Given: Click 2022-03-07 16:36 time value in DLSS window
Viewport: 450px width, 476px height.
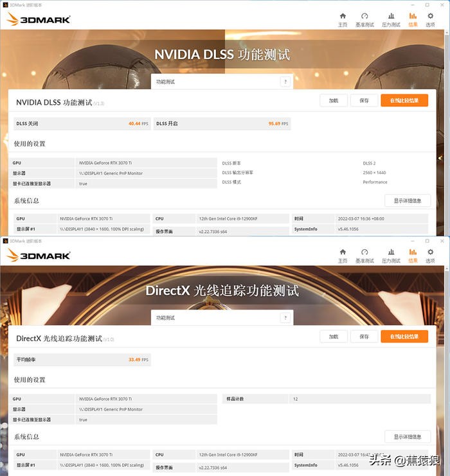Looking at the screenshot, I should 361,218.
